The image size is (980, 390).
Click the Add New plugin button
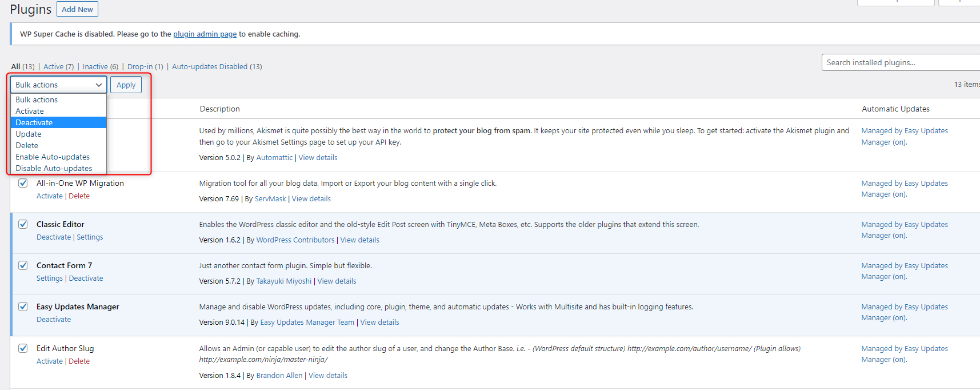pos(77,9)
